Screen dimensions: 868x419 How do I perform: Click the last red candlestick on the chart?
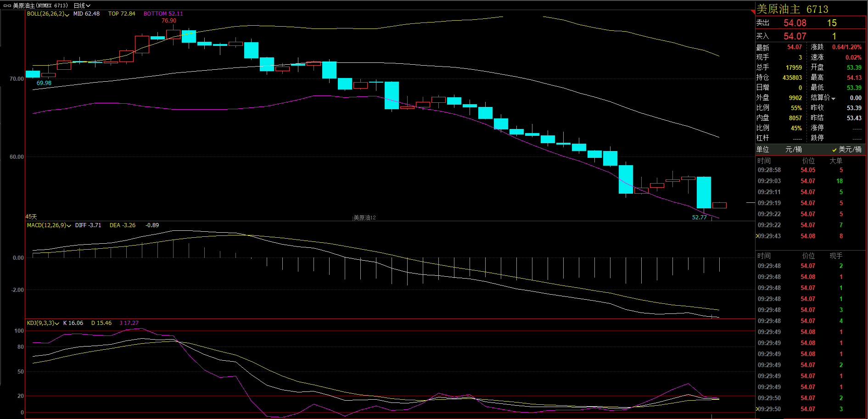(x=719, y=205)
